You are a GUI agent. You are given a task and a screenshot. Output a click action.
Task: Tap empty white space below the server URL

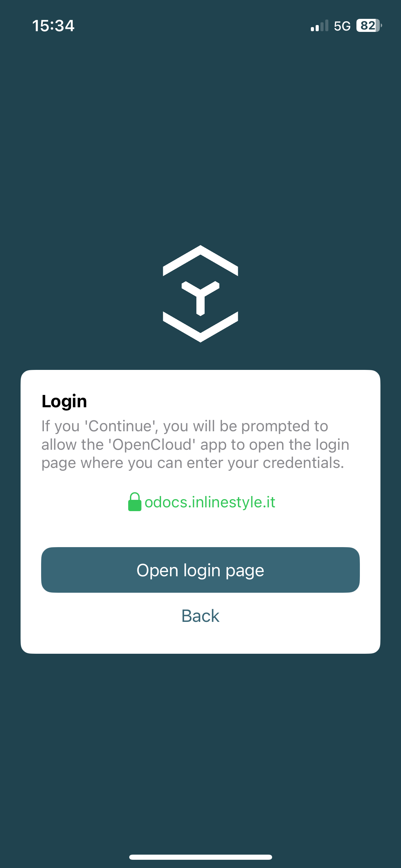pyautogui.click(x=200, y=529)
